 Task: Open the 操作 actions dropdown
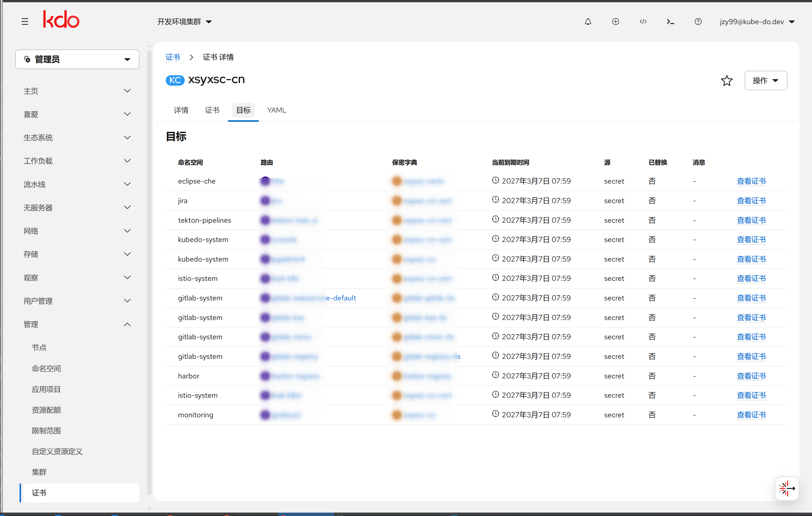point(765,81)
